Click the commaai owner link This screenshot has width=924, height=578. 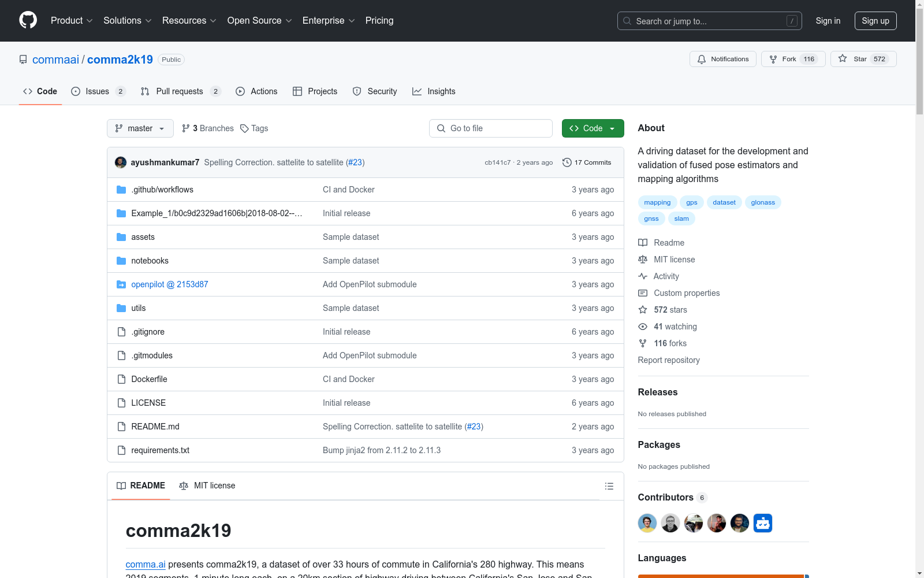(55, 60)
